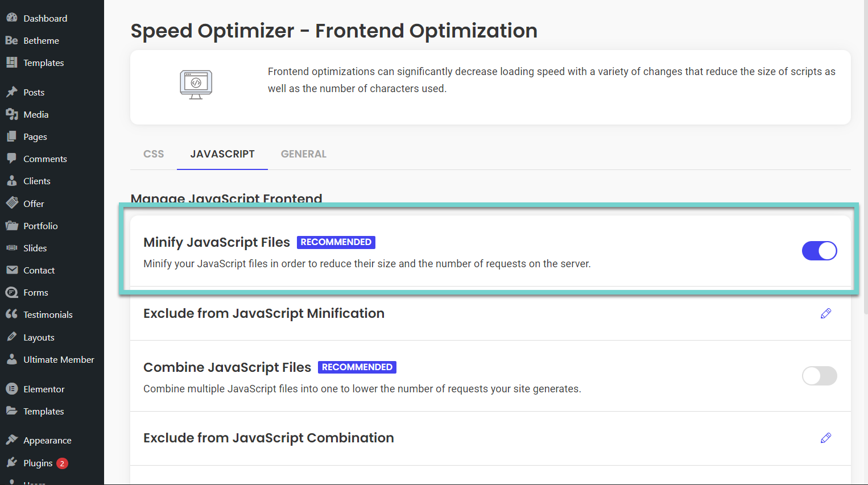Click the Posts pushpin icon
Viewport: 868px width, 485px height.
click(x=11, y=92)
